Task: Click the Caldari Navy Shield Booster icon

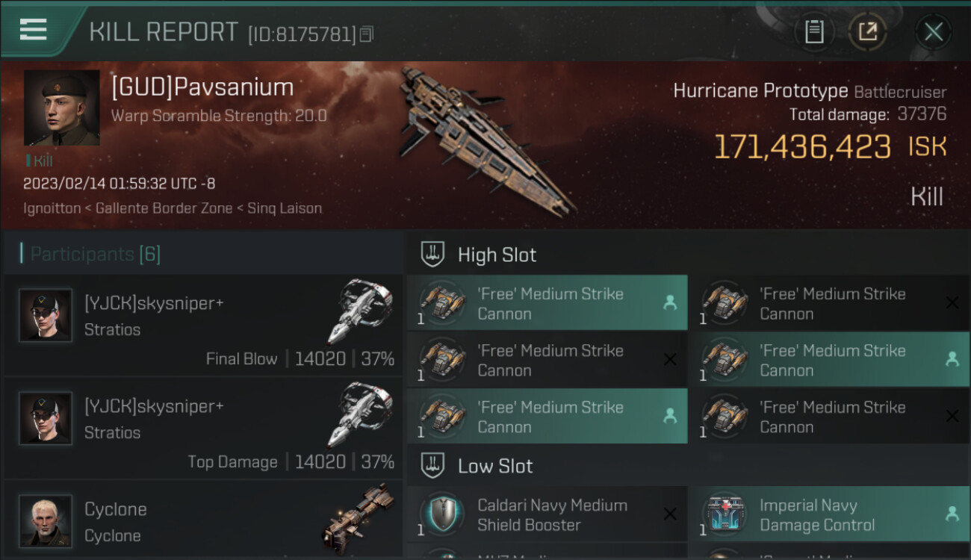Action: click(442, 514)
